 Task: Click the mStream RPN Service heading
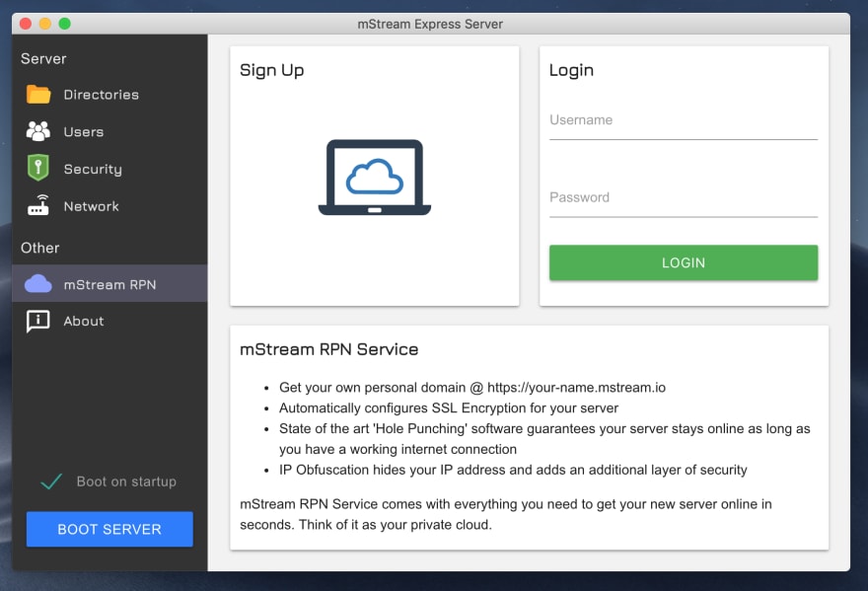(328, 349)
